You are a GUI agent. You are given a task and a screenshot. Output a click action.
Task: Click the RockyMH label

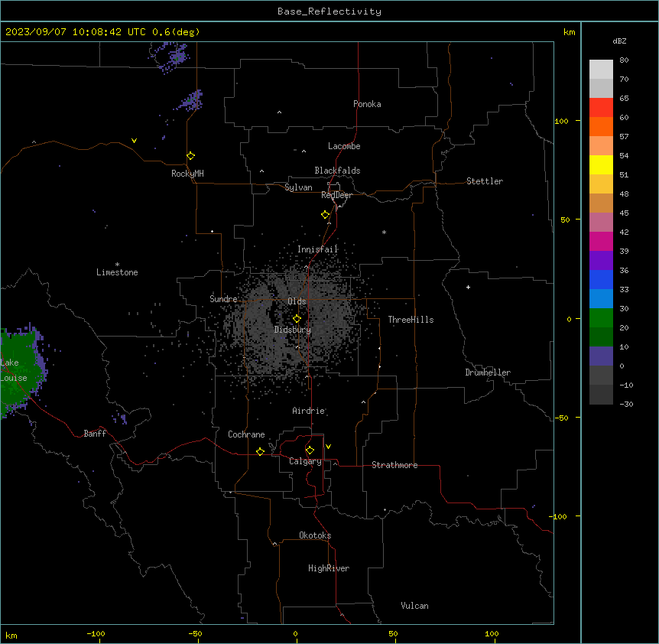point(187,174)
